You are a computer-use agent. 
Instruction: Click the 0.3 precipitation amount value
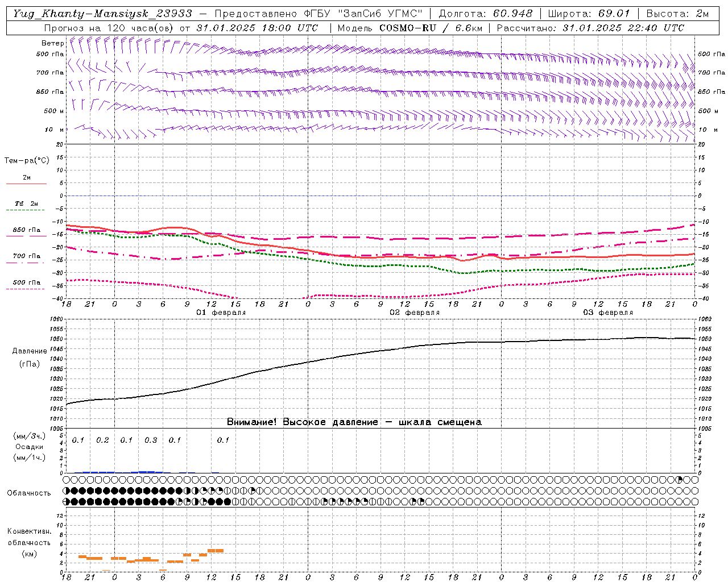pos(151,440)
